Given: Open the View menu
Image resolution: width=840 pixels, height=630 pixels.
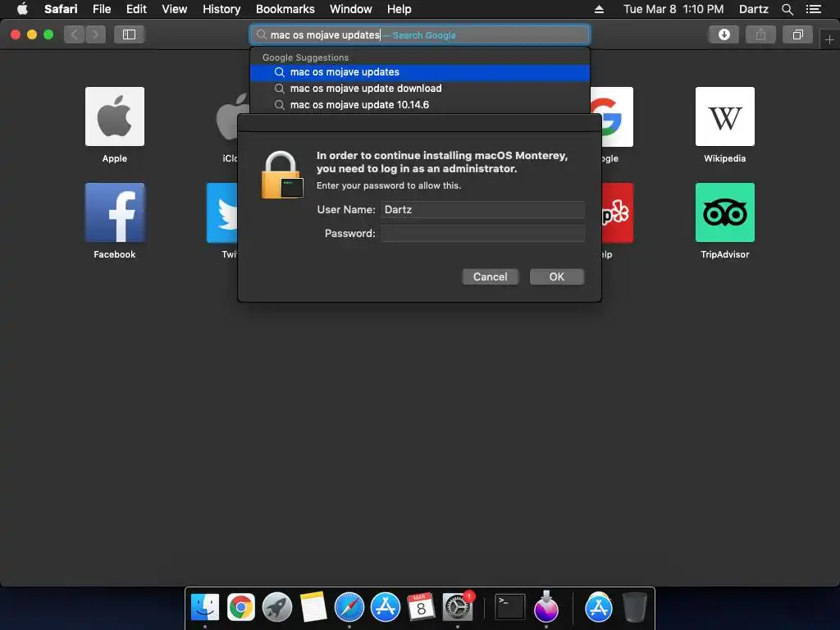Looking at the screenshot, I should (174, 9).
